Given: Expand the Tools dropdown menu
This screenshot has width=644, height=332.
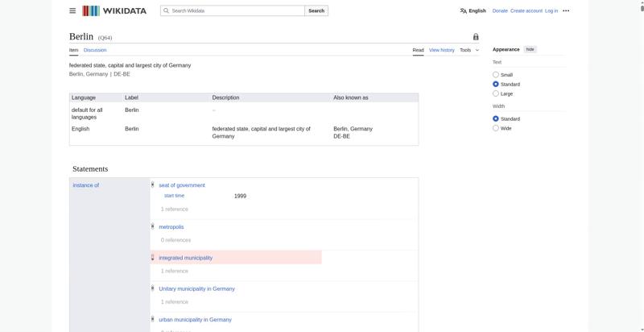Looking at the screenshot, I should [x=469, y=50].
